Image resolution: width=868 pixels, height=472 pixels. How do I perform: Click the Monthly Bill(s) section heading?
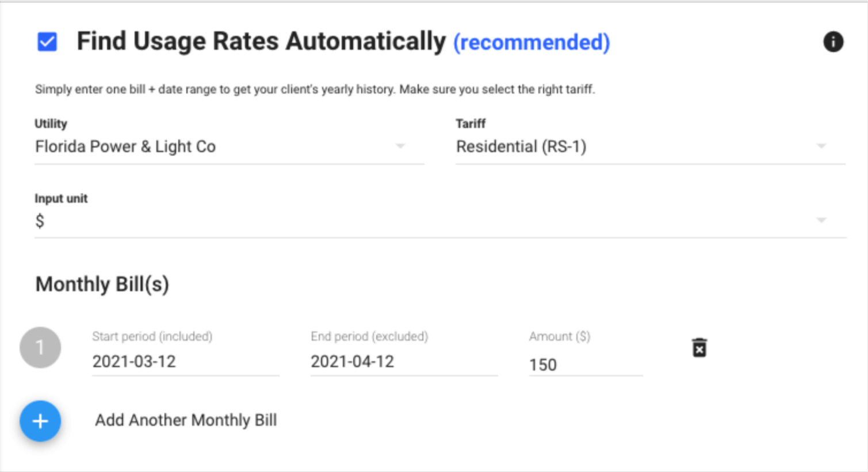pyautogui.click(x=102, y=285)
